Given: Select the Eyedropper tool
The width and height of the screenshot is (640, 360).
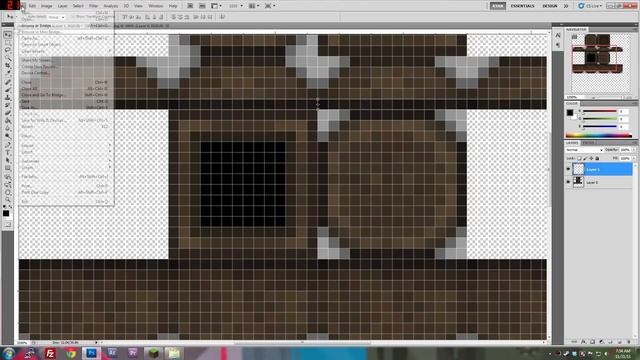Looking at the screenshot, I should click(7, 73).
